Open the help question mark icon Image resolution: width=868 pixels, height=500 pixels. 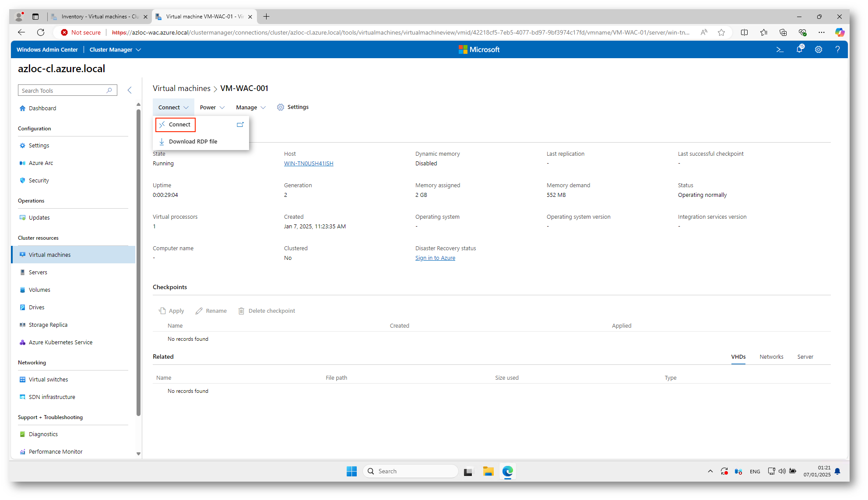(837, 50)
